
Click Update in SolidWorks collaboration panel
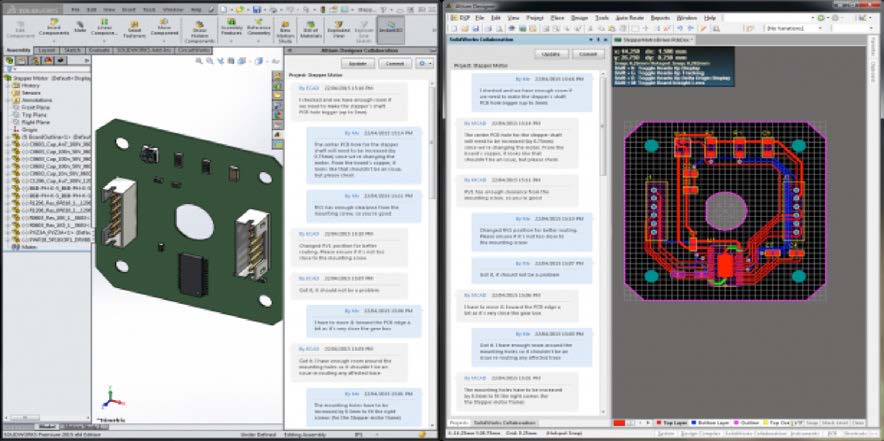358,64
